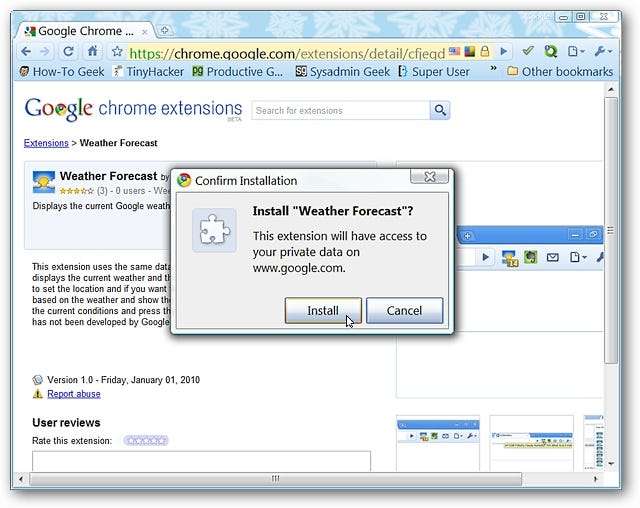
Task: Open the home page via house icon
Action: point(93,51)
